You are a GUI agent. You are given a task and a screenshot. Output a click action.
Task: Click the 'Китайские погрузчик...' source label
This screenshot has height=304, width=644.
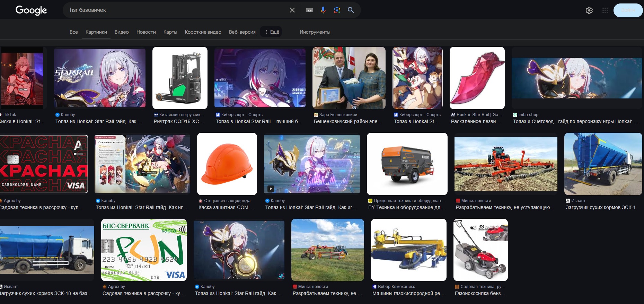point(182,115)
